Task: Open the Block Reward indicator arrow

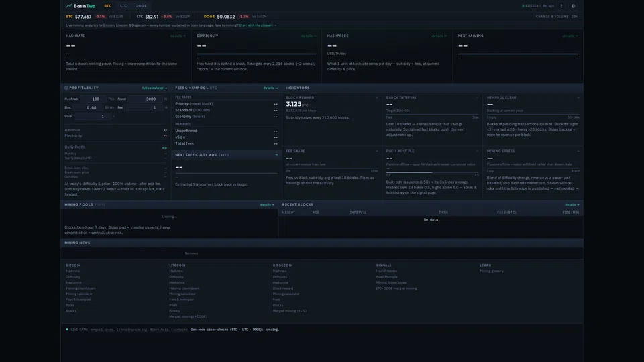Action: pyautogui.click(x=376, y=98)
